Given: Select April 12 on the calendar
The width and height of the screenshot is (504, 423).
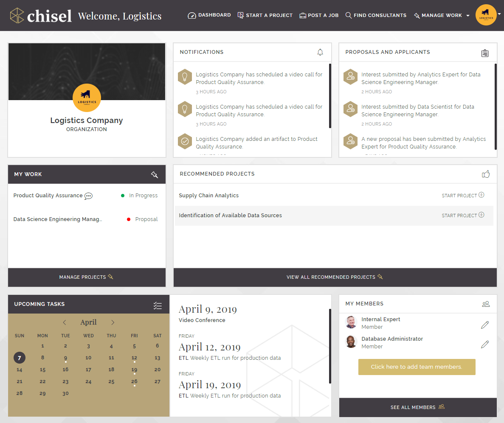Looking at the screenshot, I should [x=134, y=358].
